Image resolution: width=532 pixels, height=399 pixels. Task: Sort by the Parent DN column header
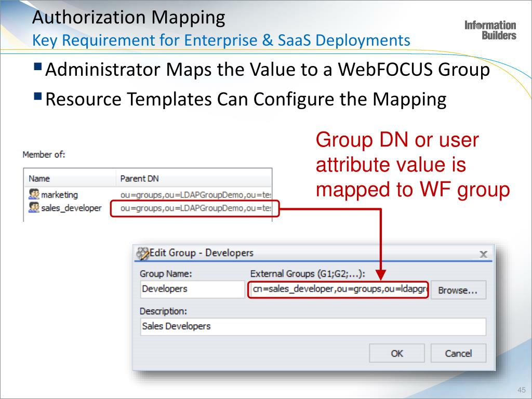click(x=194, y=179)
